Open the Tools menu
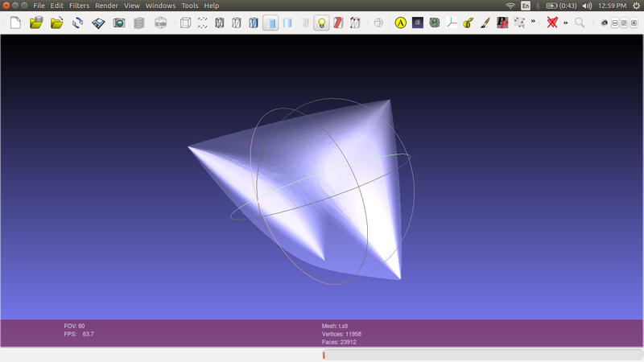Image resolution: width=644 pixels, height=362 pixels. (x=190, y=6)
